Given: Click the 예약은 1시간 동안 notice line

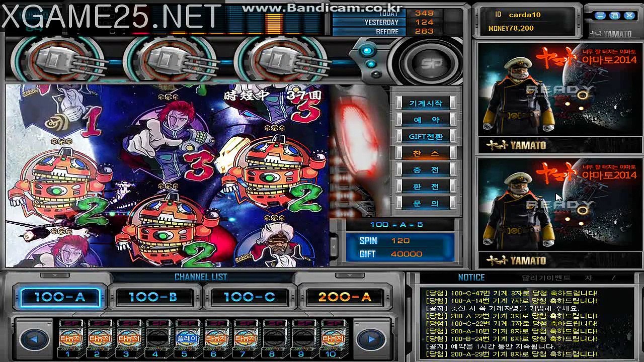Looking at the screenshot, I should 490,347.
